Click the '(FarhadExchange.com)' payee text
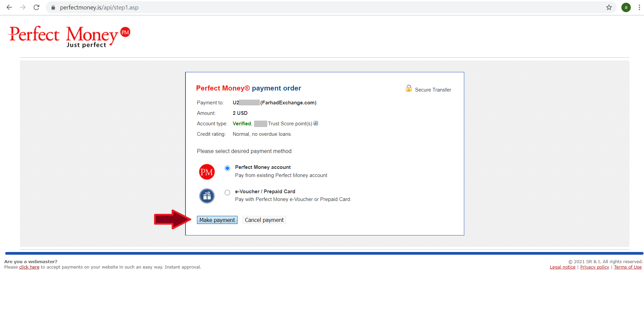Viewport: 644px width, 328px height. tap(288, 103)
